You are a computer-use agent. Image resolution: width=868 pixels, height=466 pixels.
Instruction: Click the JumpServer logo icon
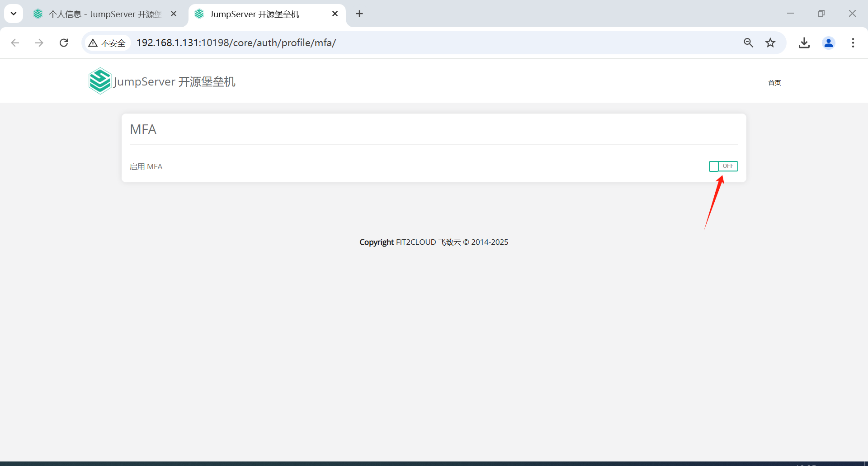(100, 81)
